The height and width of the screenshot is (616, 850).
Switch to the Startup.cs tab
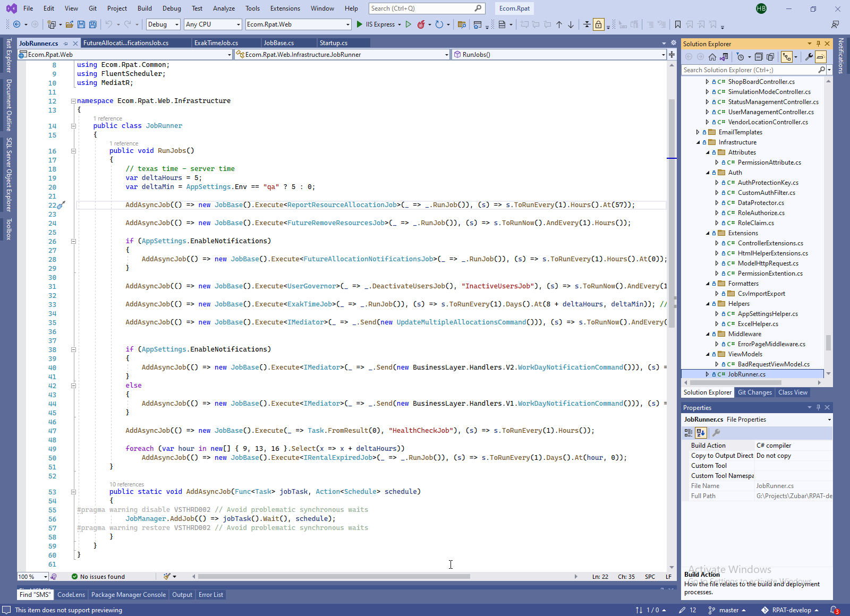point(333,43)
